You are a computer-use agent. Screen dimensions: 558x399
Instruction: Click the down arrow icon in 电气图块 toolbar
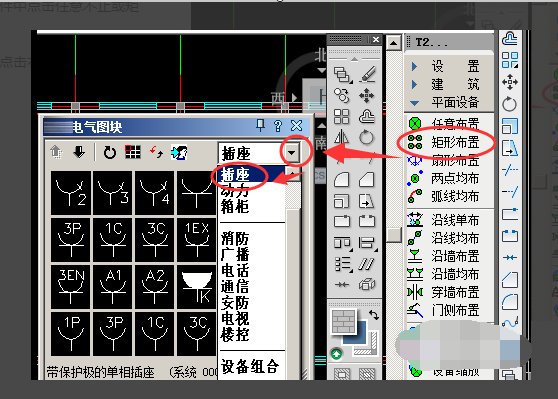click(79, 152)
